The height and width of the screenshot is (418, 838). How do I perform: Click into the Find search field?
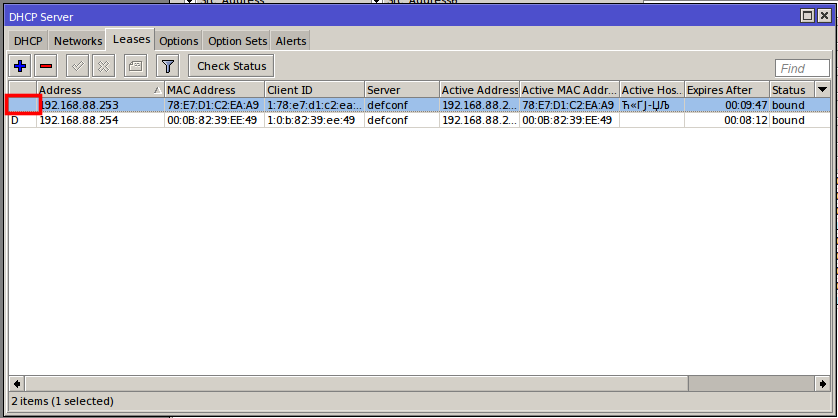pyautogui.click(x=802, y=68)
